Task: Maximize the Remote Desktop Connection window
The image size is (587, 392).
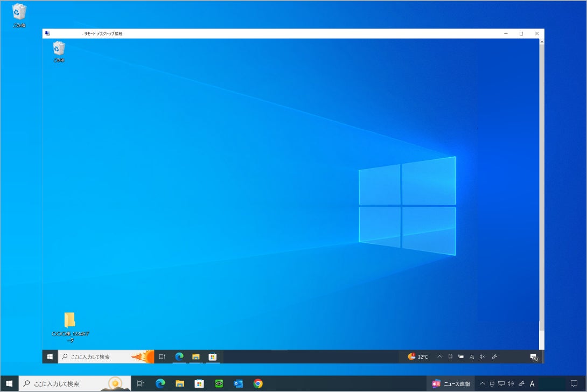Action: 521,34
